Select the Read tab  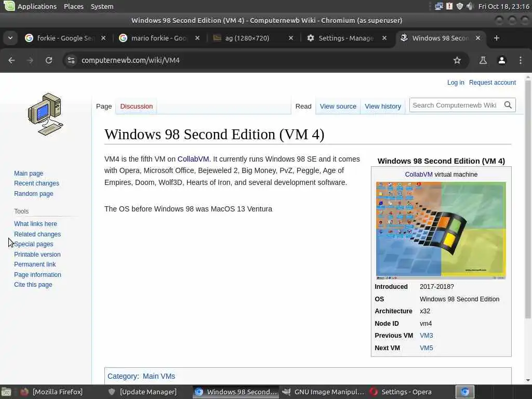pos(303,106)
